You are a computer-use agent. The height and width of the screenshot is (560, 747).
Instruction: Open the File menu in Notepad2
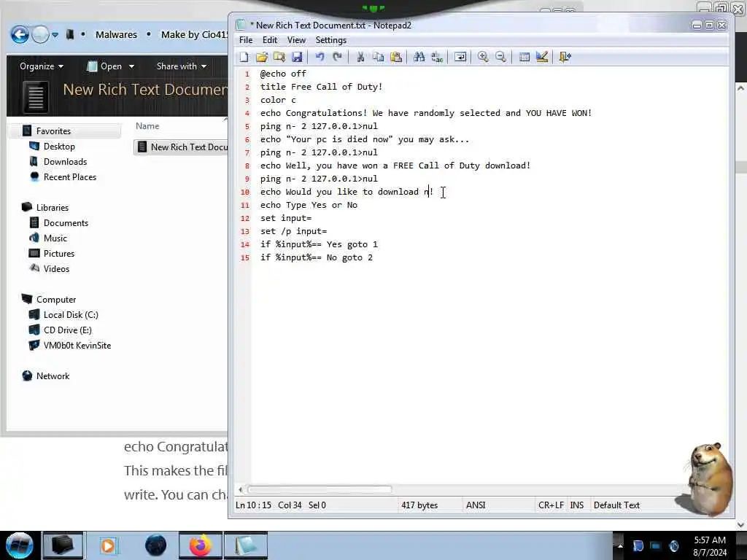point(246,40)
